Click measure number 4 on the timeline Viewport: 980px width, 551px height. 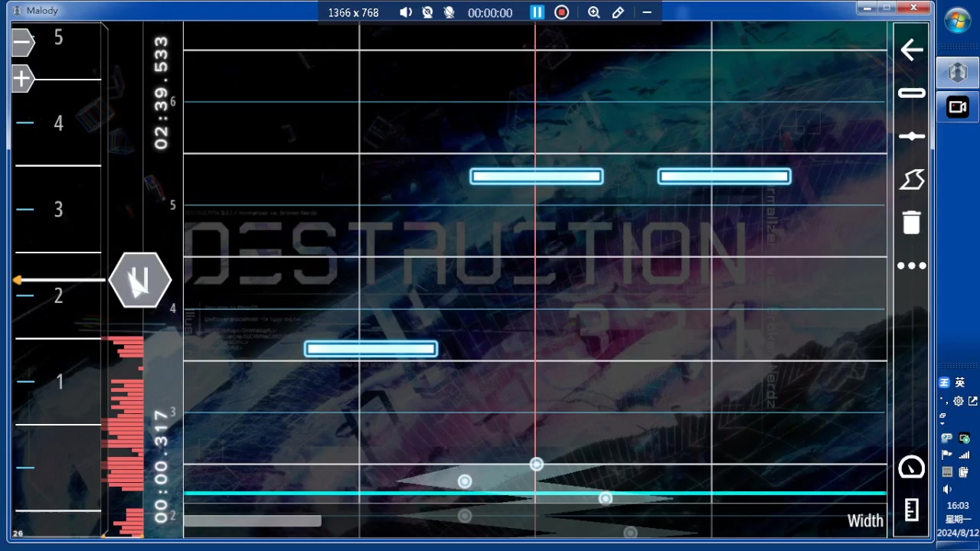(x=58, y=123)
